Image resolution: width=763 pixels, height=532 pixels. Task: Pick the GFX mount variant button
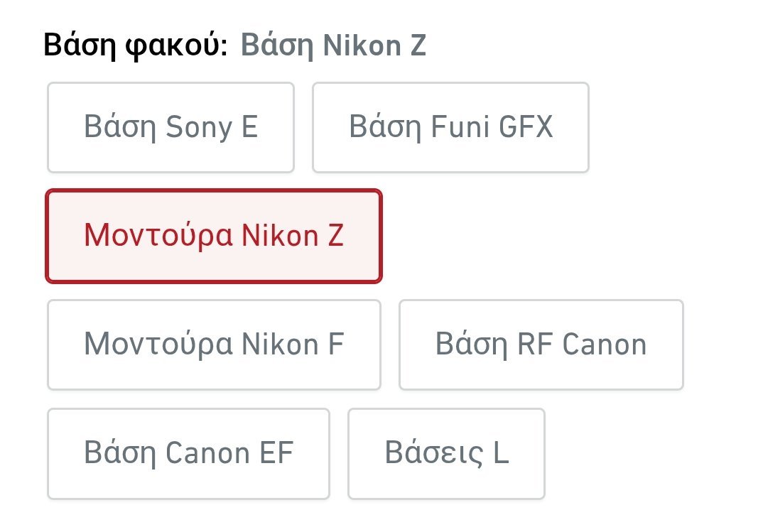point(450,127)
